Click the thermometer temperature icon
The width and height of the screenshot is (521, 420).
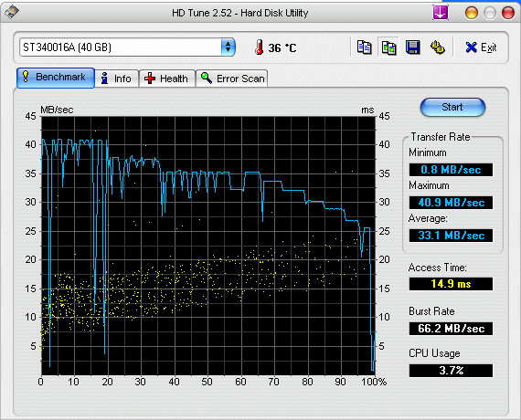[260, 47]
